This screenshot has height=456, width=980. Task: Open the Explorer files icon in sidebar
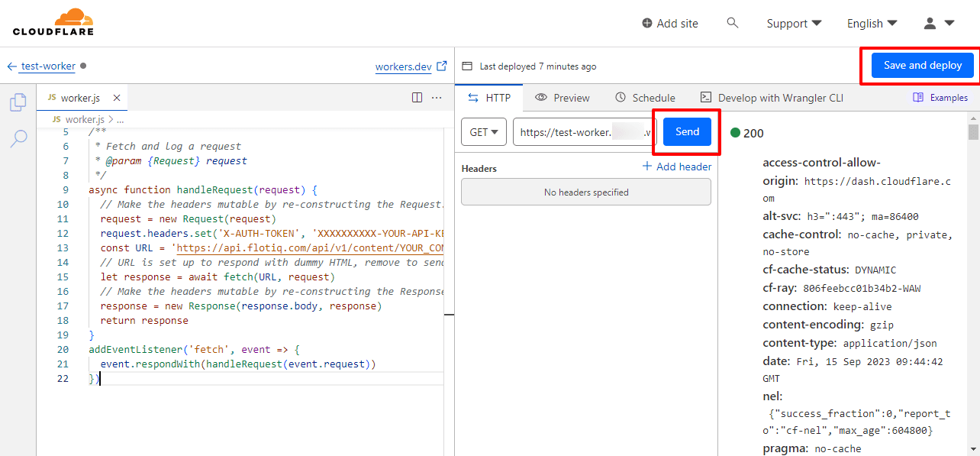tap(18, 102)
